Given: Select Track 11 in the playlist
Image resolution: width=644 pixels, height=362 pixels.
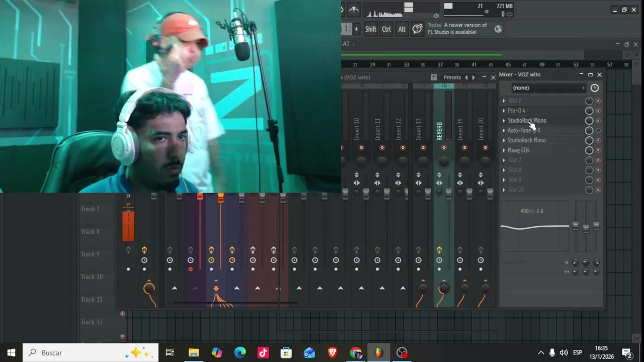Looking at the screenshot, I should click(92, 300).
